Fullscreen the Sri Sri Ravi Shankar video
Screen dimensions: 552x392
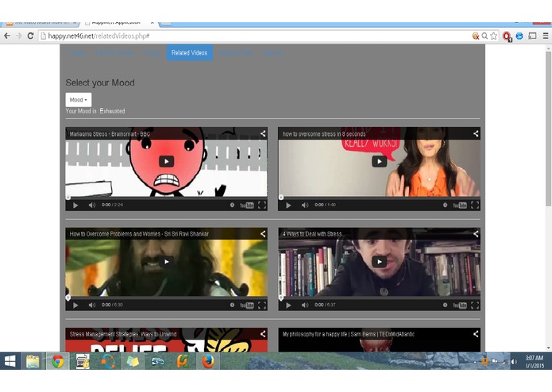pyautogui.click(x=262, y=306)
